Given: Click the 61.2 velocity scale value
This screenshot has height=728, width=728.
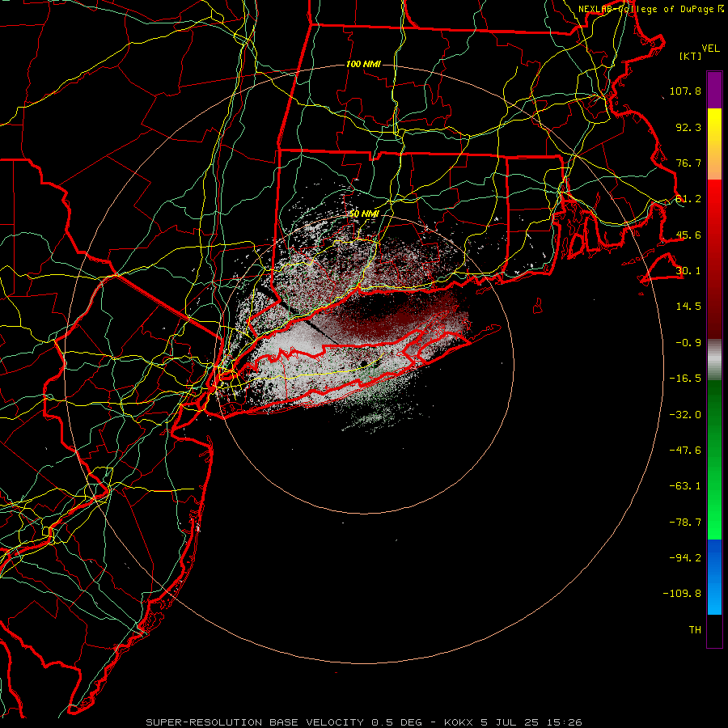Looking at the screenshot, I should point(688,199).
